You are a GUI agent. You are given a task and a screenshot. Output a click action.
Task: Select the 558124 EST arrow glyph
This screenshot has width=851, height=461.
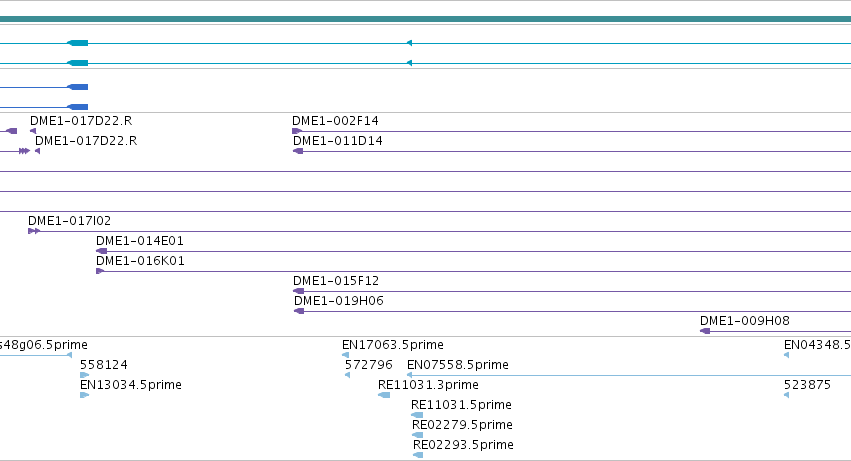(x=84, y=375)
